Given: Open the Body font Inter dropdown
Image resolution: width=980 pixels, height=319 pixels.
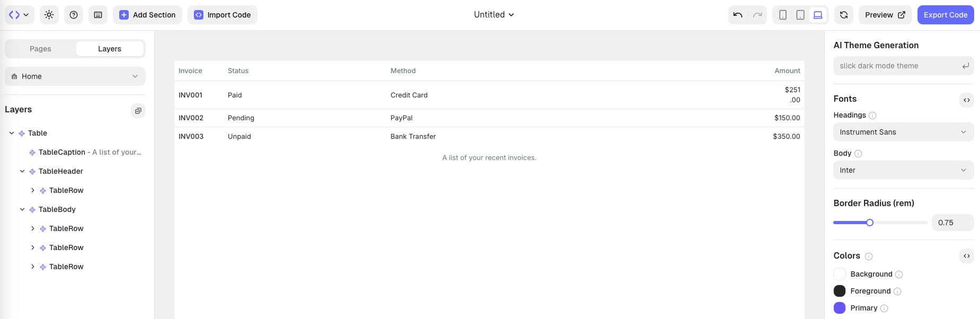Looking at the screenshot, I should pyautogui.click(x=903, y=170).
